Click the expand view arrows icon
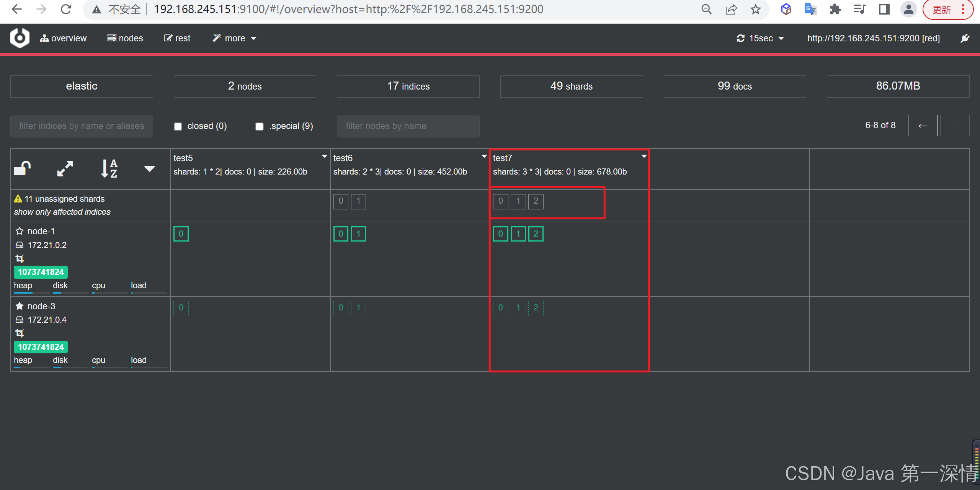 click(65, 168)
